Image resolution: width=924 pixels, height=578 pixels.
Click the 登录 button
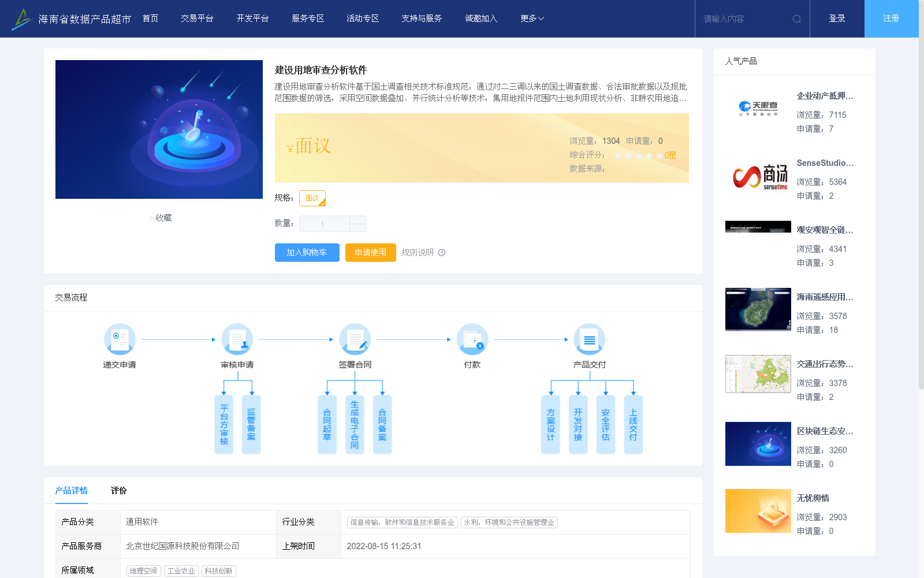click(837, 18)
